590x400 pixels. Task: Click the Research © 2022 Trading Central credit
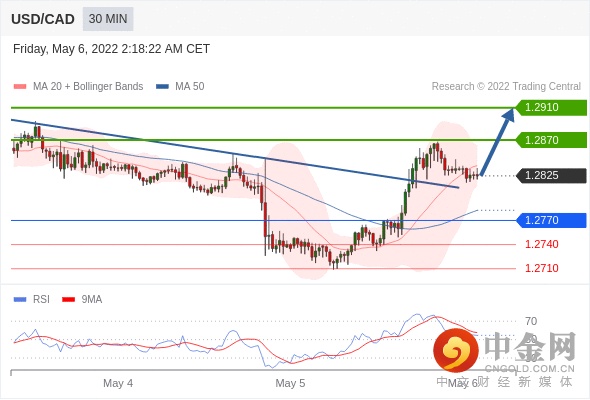[506, 87]
